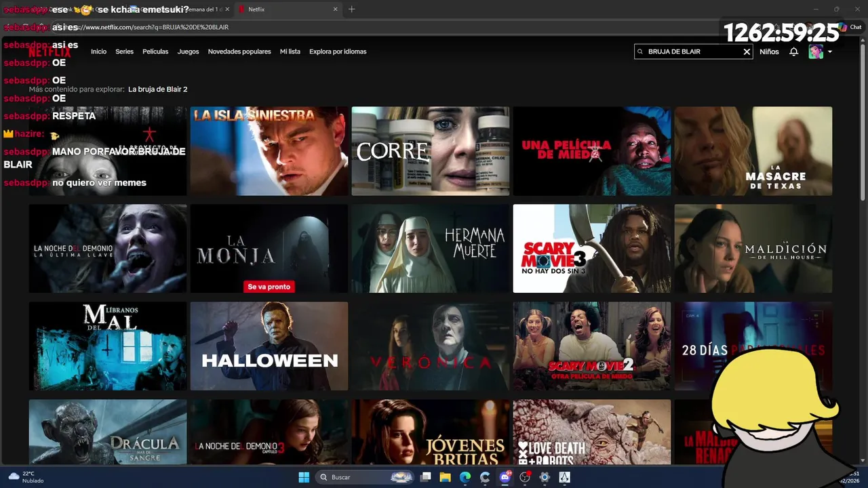Open Task View from taskbar
The width and height of the screenshot is (868, 488).
425,477
